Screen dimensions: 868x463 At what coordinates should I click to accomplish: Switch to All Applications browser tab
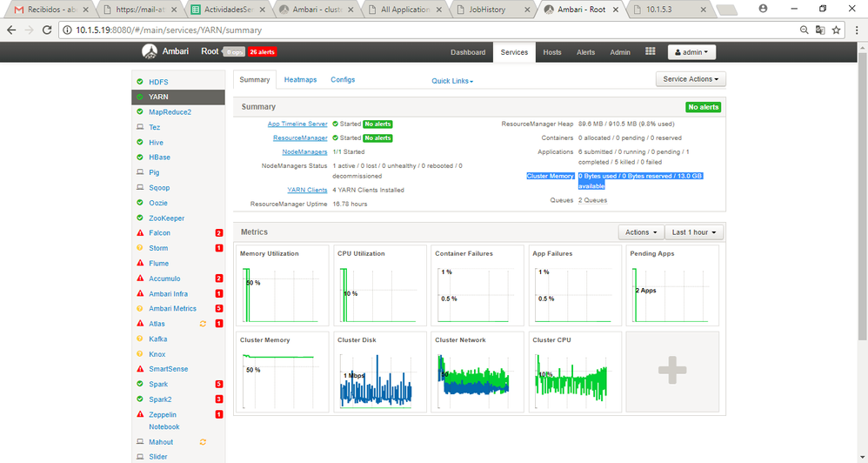[406, 10]
